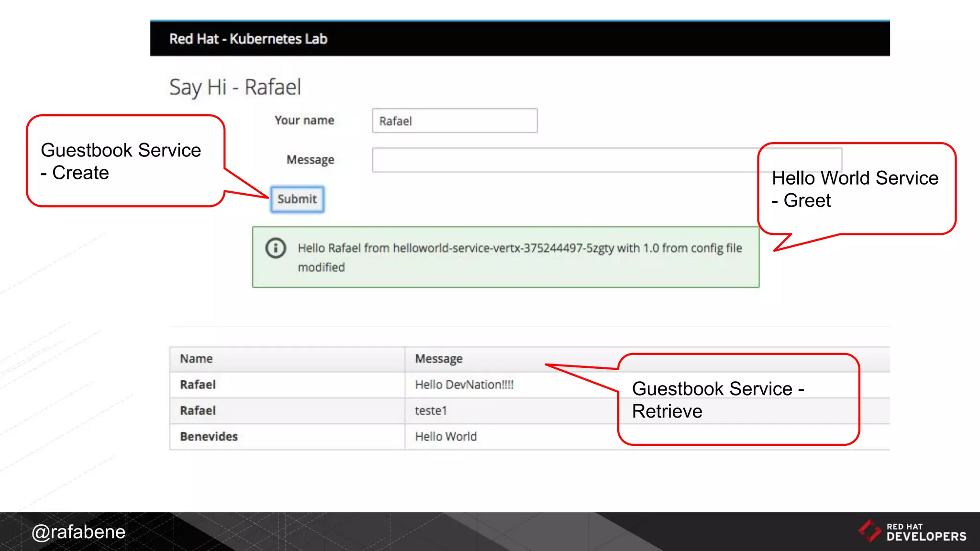This screenshot has width=980, height=551.
Task: Click the Hello World message cell
Action: [x=445, y=436]
